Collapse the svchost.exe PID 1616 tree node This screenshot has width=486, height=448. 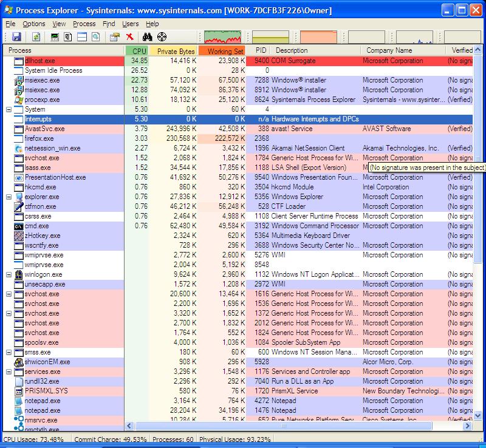click(9, 294)
